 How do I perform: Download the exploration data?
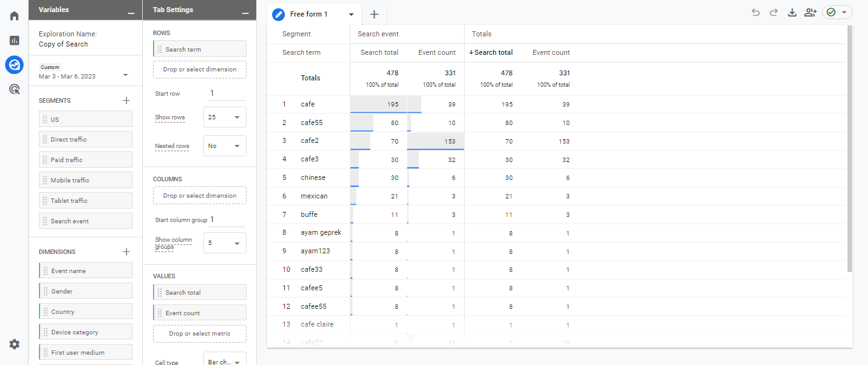(792, 12)
